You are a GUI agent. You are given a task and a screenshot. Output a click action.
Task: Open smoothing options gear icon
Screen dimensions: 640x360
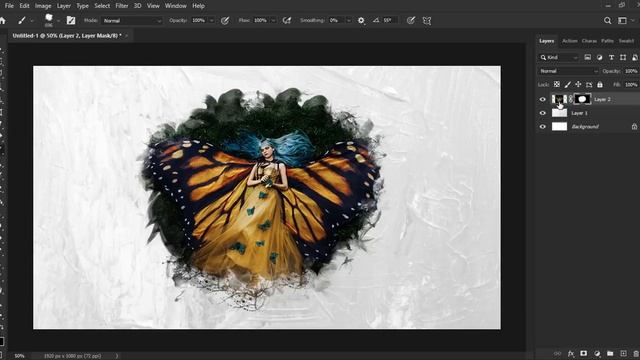pyautogui.click(x=361, y=20)
